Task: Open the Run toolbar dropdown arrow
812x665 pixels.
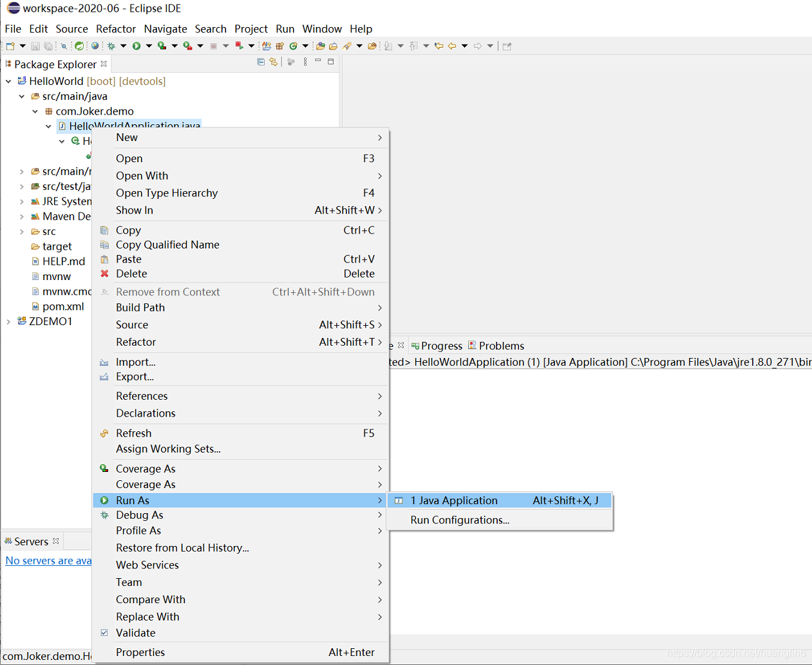Action: point(149,46)
